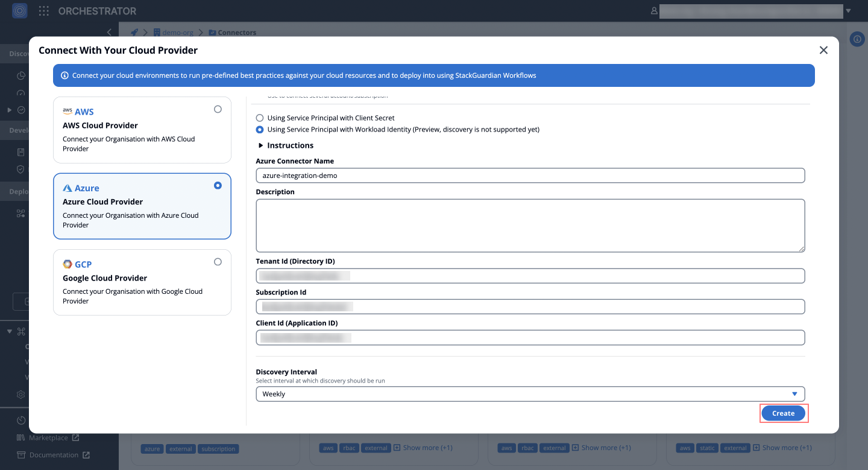Select the AWS Cloud Provider radio button
This screenshot has height=470, width=868.
coord(218,109)
